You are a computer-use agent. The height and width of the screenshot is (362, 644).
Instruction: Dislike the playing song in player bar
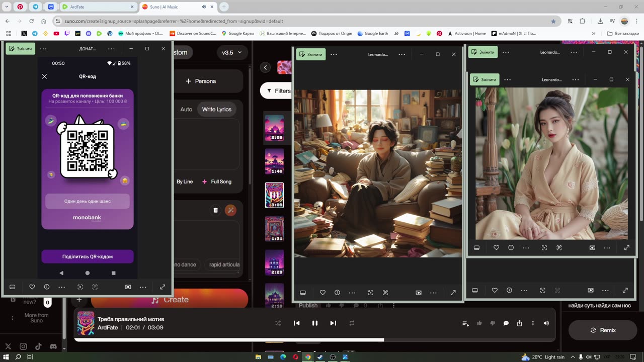pos(493,323)
